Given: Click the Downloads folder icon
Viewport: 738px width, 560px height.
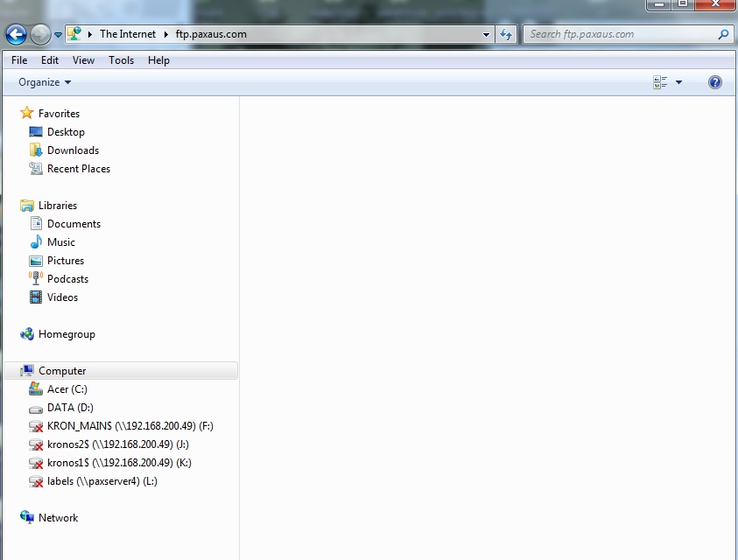Looking at the screenshot, I should [36, 150].
